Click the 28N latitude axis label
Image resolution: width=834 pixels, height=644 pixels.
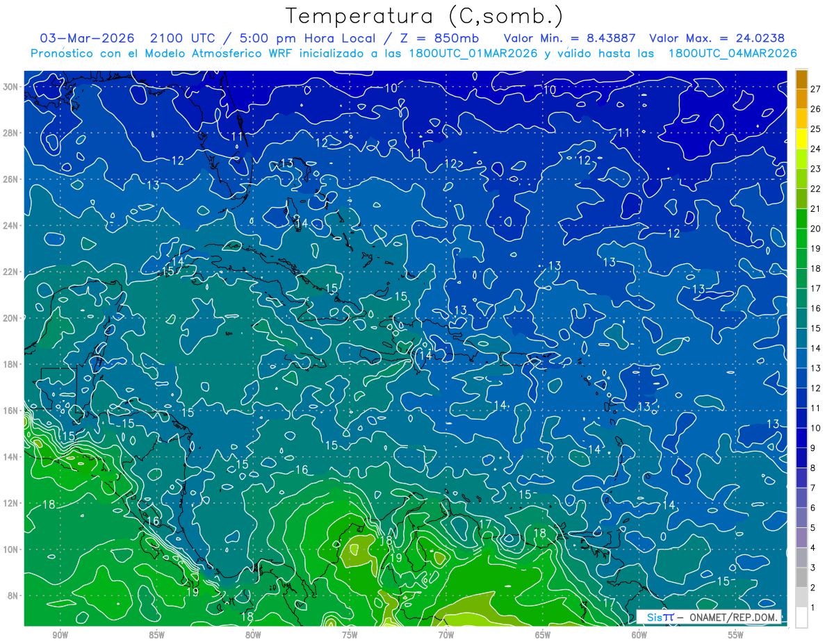tap(11, 133)
